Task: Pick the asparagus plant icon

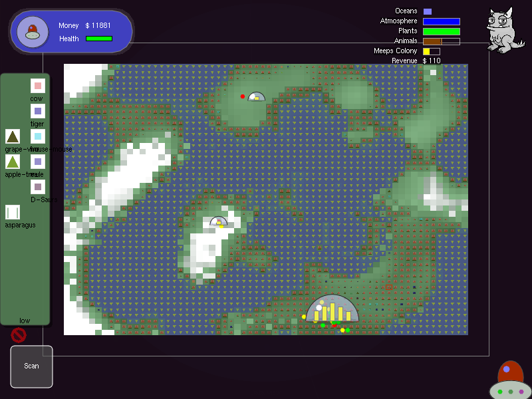Action: (x=13, y=212)
